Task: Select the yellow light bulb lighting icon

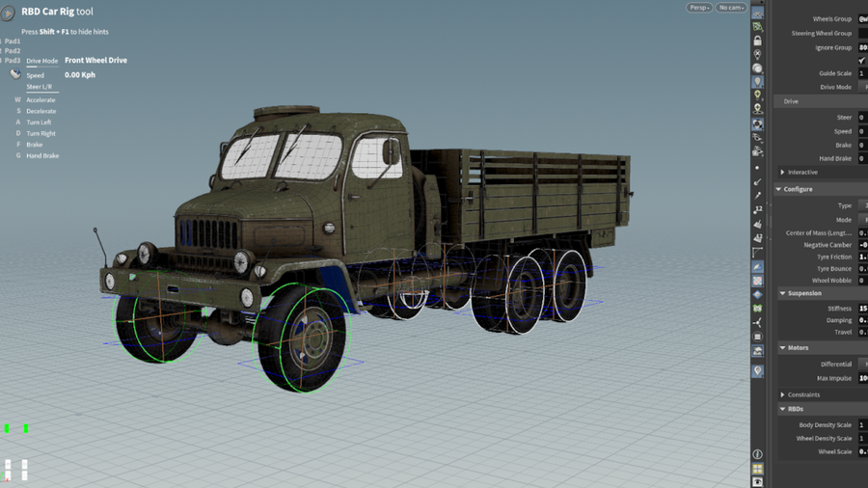Action: (757, 95)
